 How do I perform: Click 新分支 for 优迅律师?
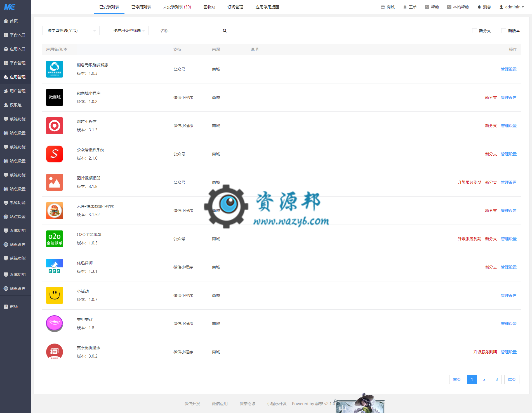pyautogui.click(x=491, y=267)
